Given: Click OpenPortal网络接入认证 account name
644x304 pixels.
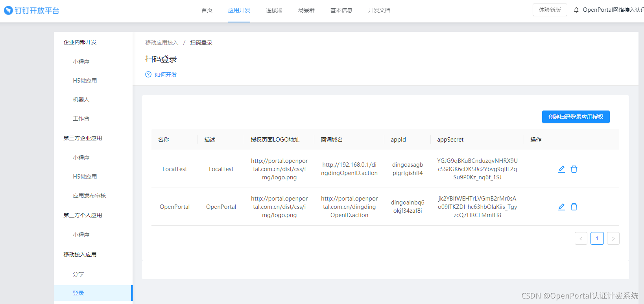Looking at the screenshot, I should coord(613,10).
